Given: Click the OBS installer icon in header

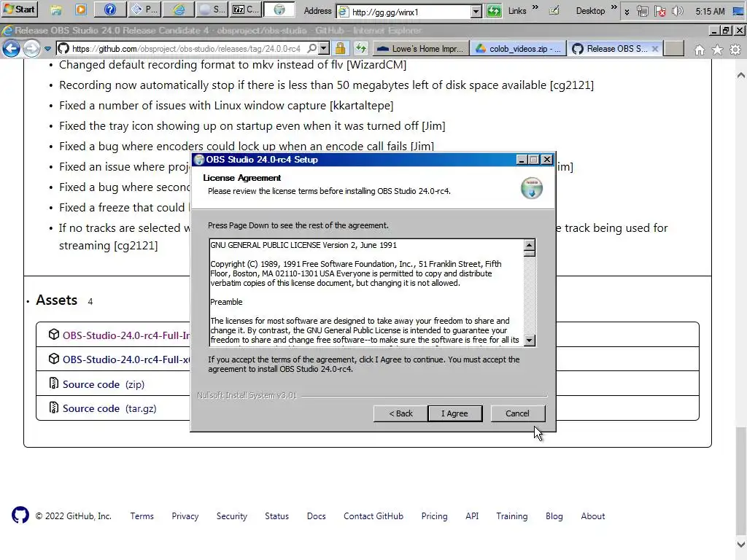Looking at the screenshot, I should (x=532, y=188).
